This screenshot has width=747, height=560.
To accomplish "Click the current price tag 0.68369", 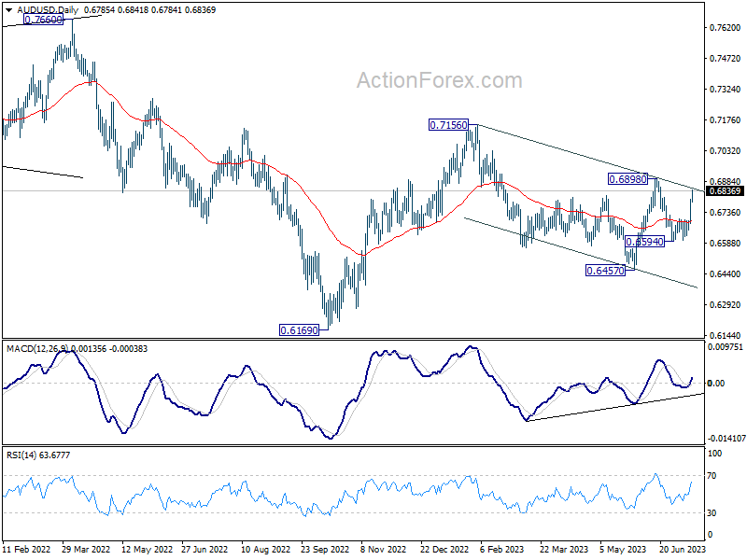I will tap(726, 191).
